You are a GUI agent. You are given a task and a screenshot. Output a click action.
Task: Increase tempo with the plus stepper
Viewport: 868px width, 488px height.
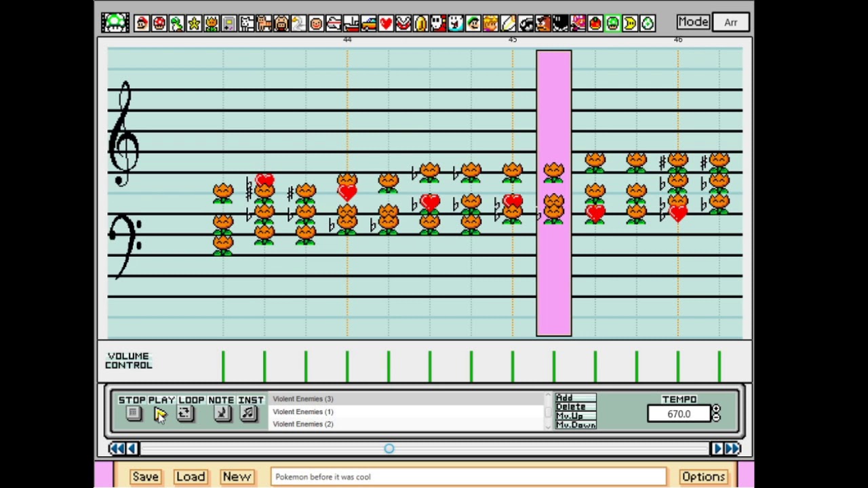point(716,409)
